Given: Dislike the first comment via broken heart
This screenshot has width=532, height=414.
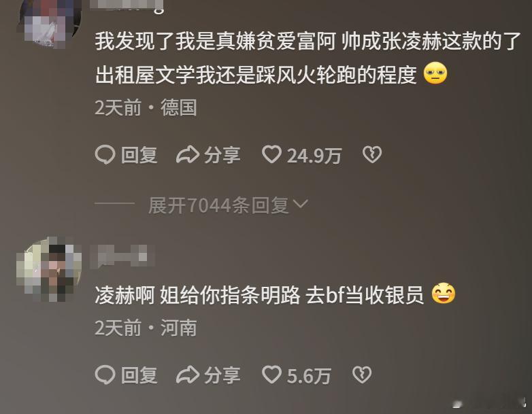Looking at the screenshot, I should pos(372,154).
